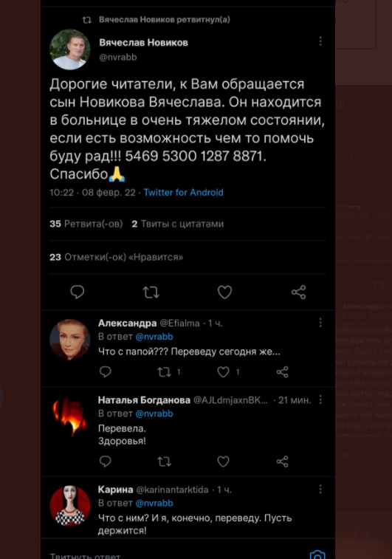Share the main tweet via share icon
Screen dimensions: 392x559
click(299, 292)
